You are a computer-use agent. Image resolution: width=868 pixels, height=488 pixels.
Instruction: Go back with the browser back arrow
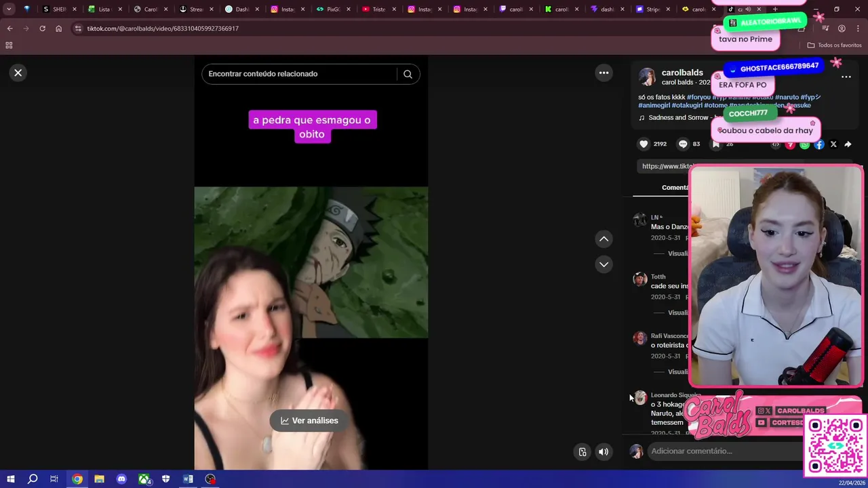pyautogui.click(x=9, y=28)
